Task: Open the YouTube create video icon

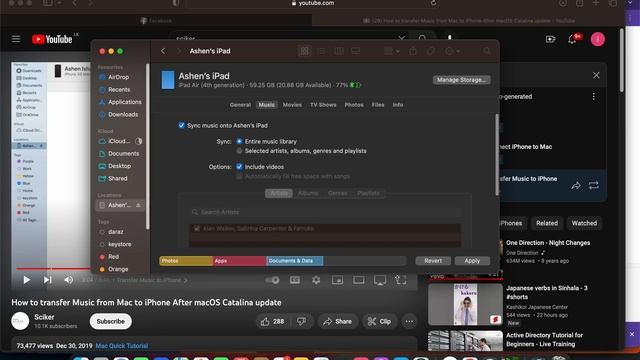Action: click(550, 39)
